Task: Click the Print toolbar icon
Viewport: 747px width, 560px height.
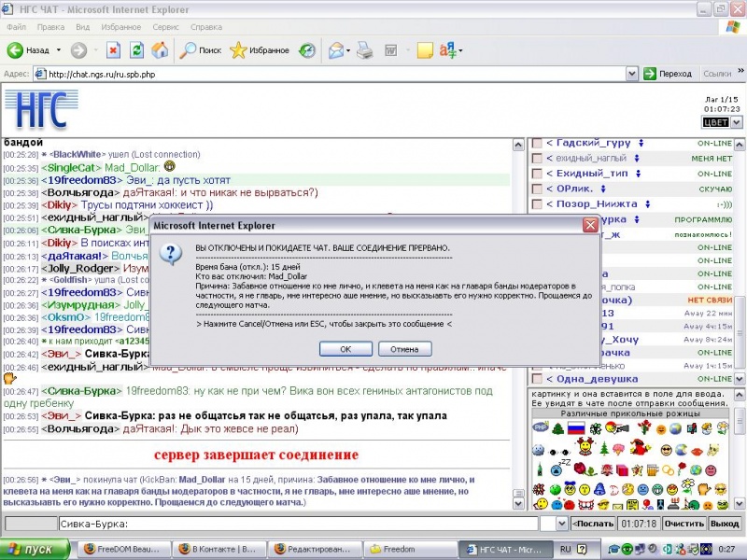Action: coord(365,50)
